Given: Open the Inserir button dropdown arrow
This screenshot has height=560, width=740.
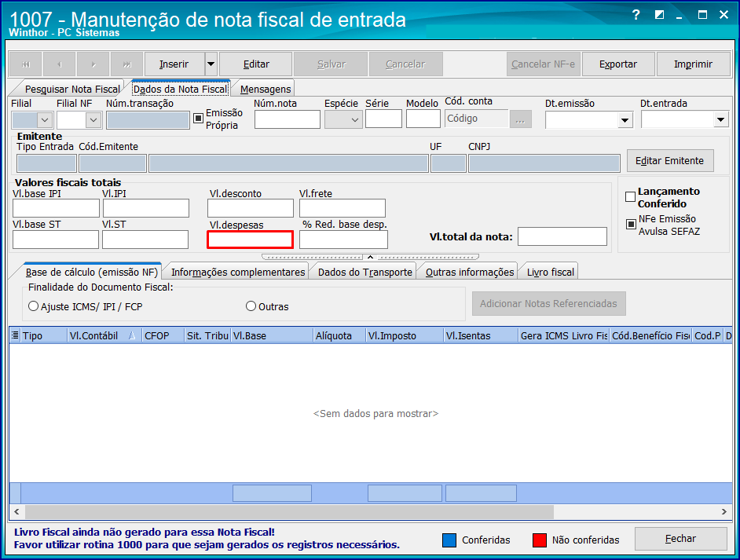Looking at the screenshot, I should [211, 64].
